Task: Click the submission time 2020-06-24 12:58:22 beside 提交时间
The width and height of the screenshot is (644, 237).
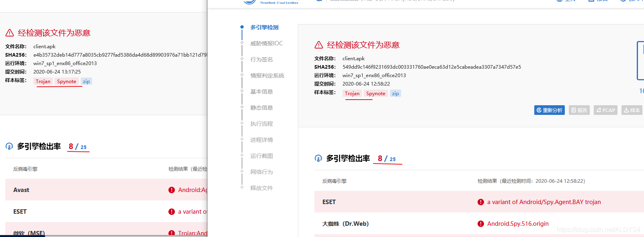Action: pyautogui.click(x=366, y=84)
